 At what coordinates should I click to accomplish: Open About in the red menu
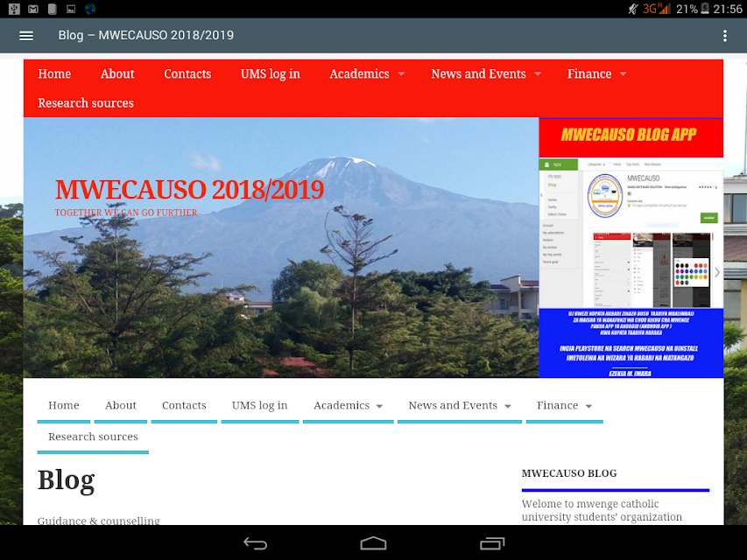point(117,73)
